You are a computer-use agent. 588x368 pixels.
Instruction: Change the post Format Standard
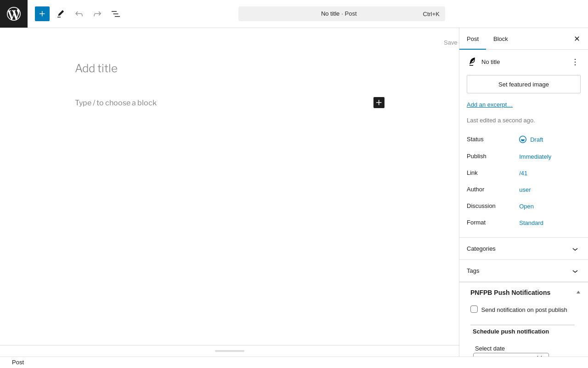tap(531, 223)
